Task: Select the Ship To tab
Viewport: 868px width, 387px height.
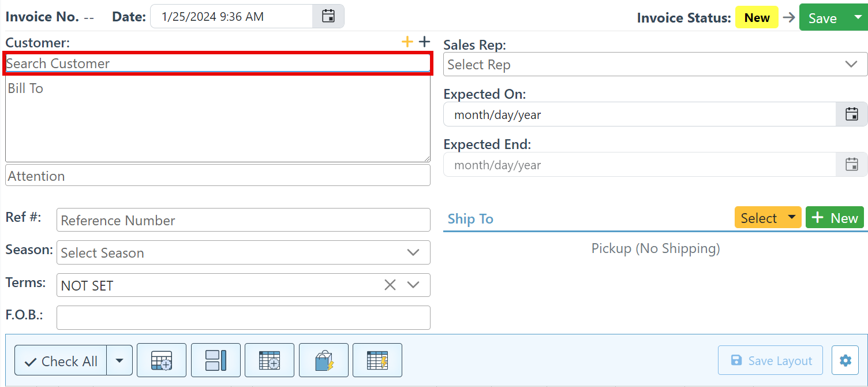Action: [x=470, y=219]
